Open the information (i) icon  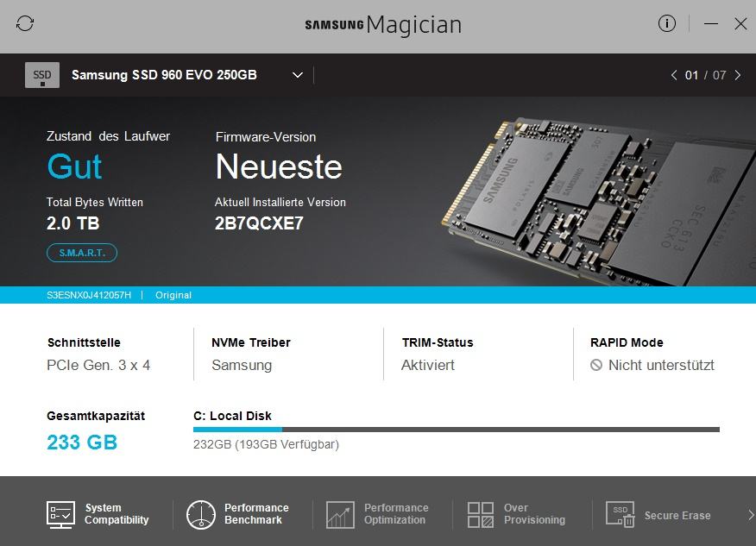(x=667, y=23)
